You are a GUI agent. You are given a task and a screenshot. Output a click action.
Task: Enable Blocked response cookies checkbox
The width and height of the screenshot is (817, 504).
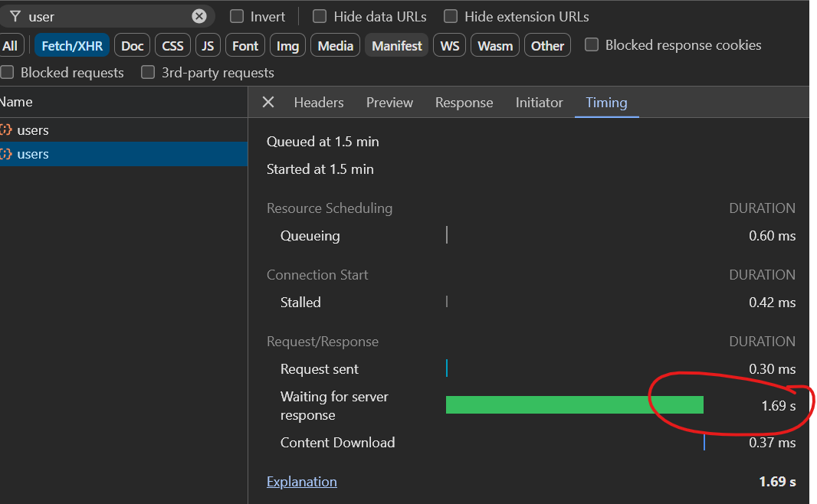[592, 45]
